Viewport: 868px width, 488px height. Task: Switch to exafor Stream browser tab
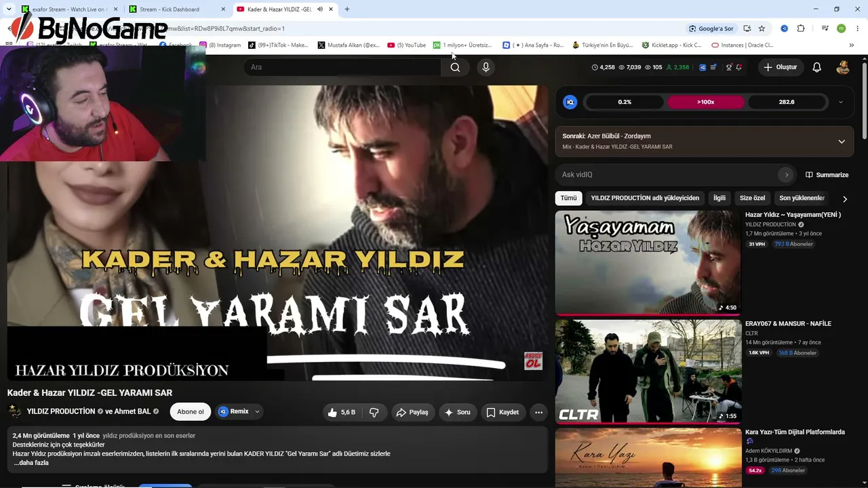pos(68,9)
